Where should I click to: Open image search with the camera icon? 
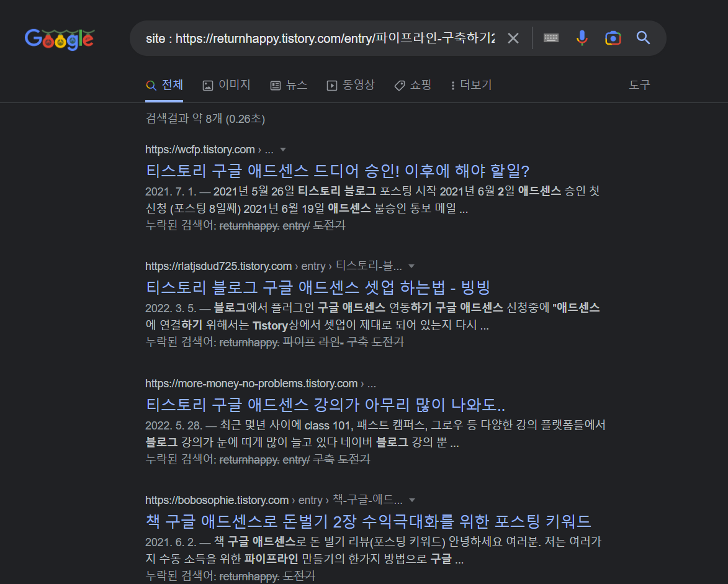(613, 38)
